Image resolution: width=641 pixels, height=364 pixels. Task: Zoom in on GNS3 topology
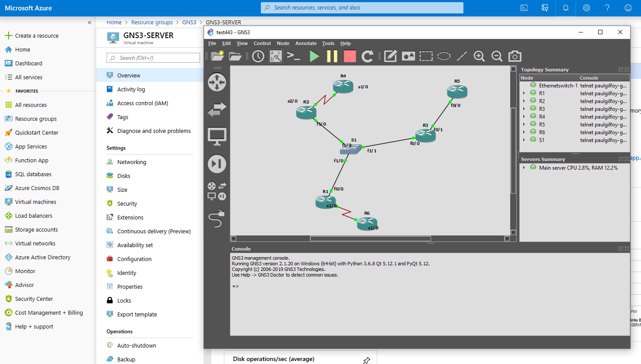[x=479, y=56]
